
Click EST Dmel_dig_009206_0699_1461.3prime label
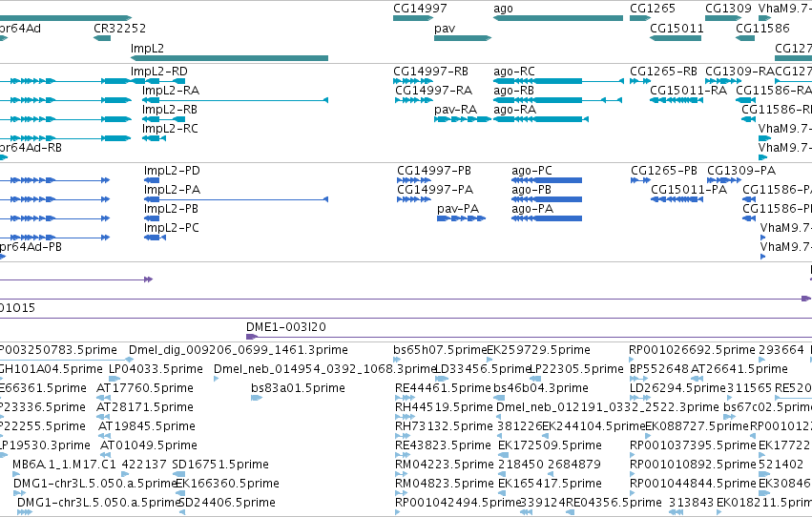coord(239,350)
